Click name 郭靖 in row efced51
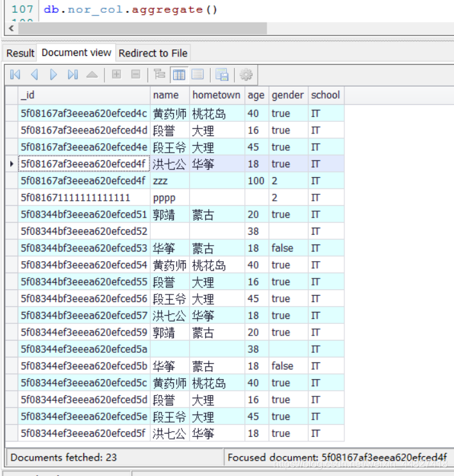 170,215
